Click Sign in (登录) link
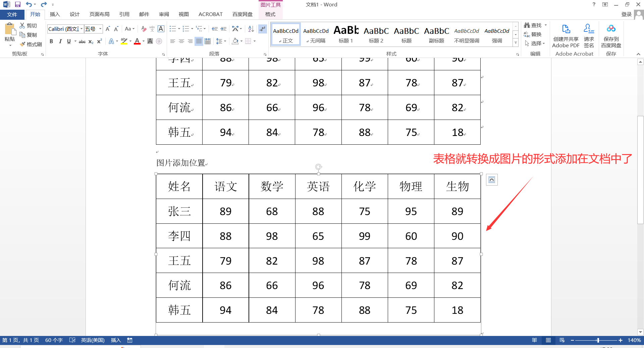644x348 pixels. tap(626, 14)
